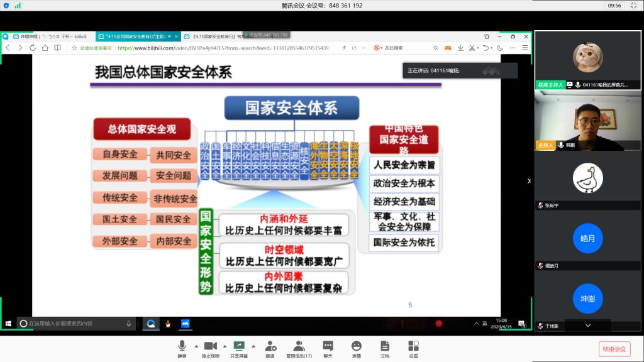Click the browser home icon
The image size is (644, 362).
45,48
